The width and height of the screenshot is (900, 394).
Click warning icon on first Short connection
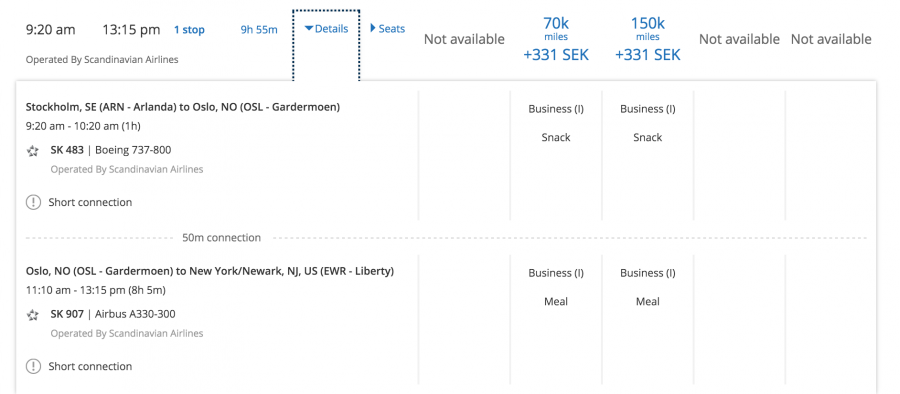click(33, 202)
